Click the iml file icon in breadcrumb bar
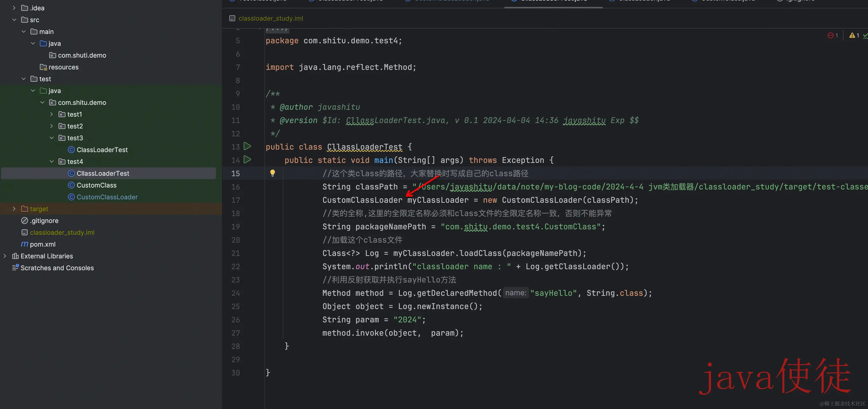The height and width of the screenshot is (409, 868). click(x=232, y=18)
